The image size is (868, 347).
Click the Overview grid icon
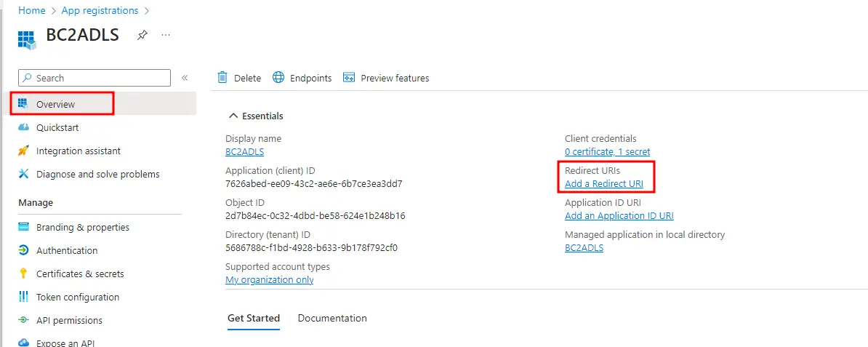point(23,103)
